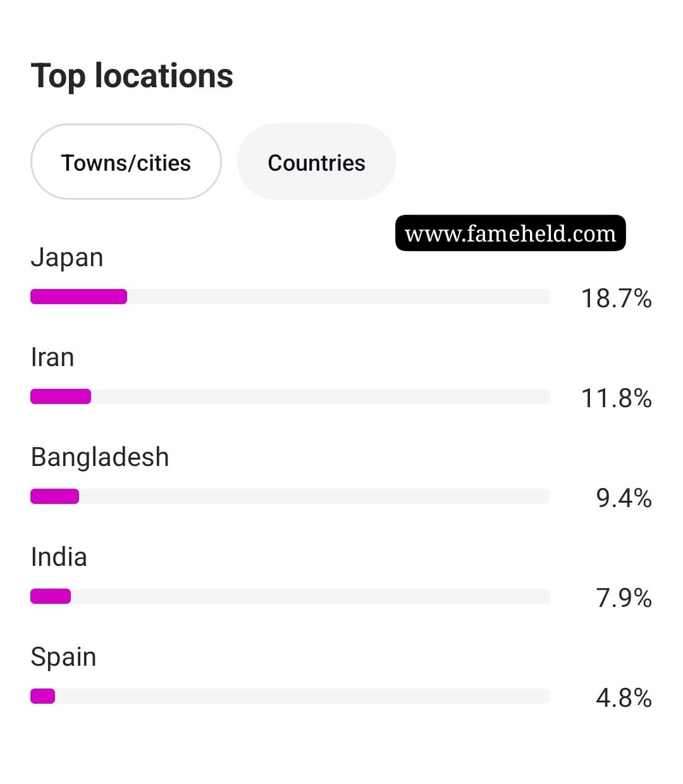This screenshot has height=784, width=683.
Task: Click the Top locations heading
Action: [x=132, y=76]
